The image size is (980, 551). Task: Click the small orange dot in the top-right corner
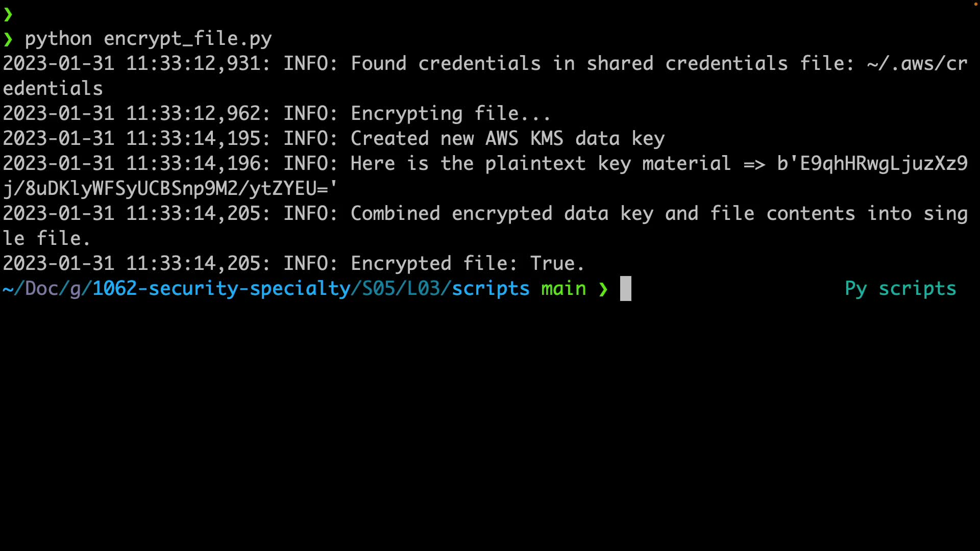tap(975, 4)
